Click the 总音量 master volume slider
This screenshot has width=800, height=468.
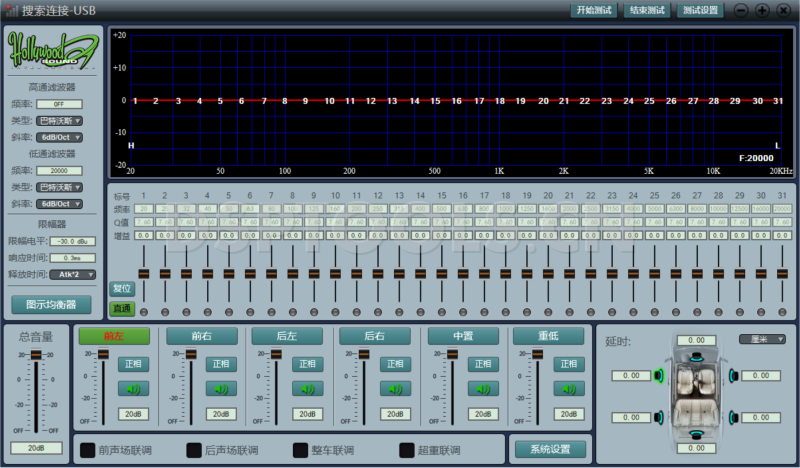37,355
